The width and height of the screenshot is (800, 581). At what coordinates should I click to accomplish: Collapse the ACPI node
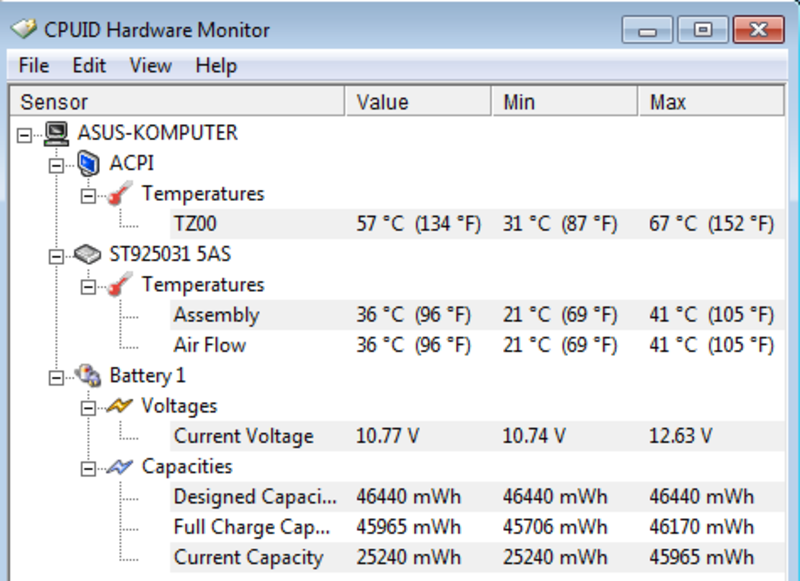tap(56, 166)
